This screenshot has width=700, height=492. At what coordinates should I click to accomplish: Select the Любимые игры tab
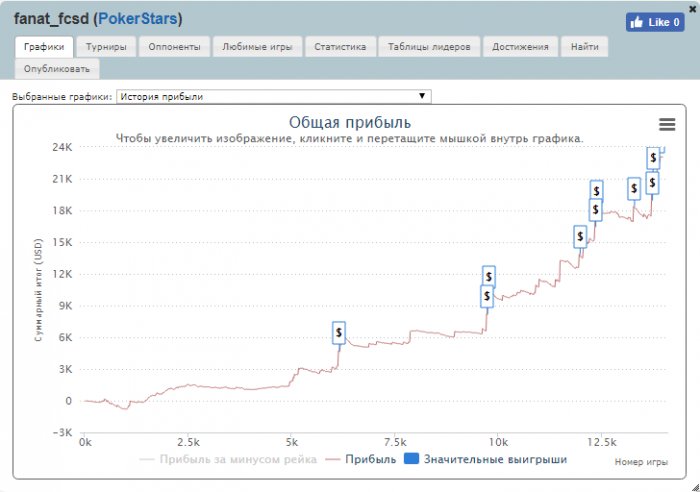(258, 47)
